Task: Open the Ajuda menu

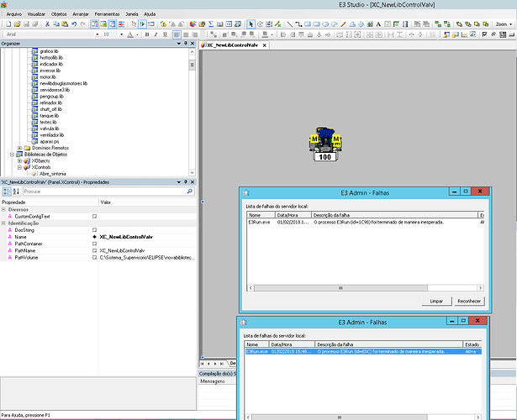Action: (150, 14)
